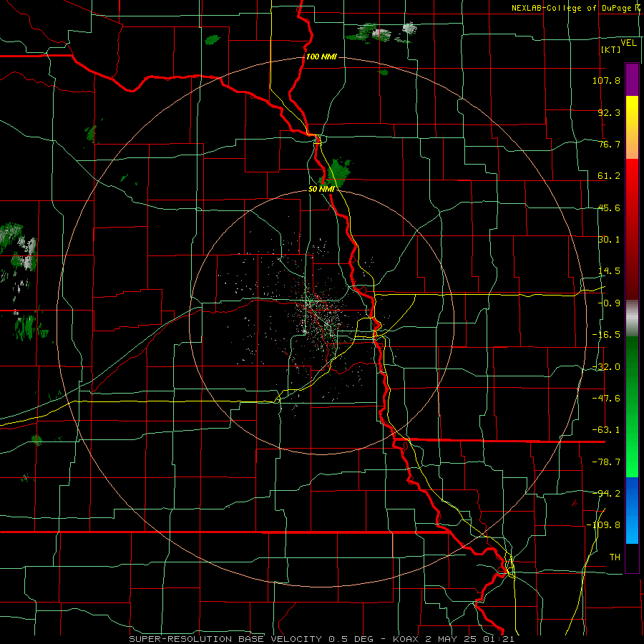Viewport: 644px width, 644px height.
Task: Click the 100 NMI range ring label
Action: [x=321, y=57]
